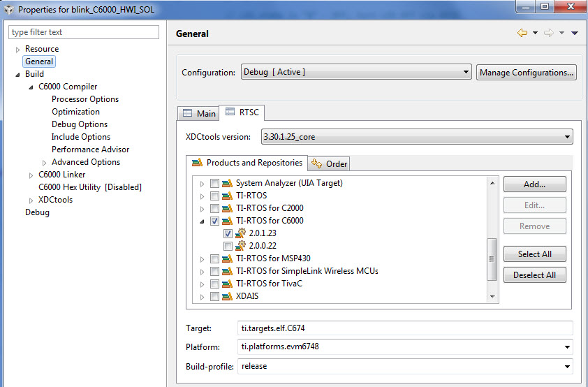The image size is (588, 387).
Task: Click the Main tab table icon
Action: (187, 113)
